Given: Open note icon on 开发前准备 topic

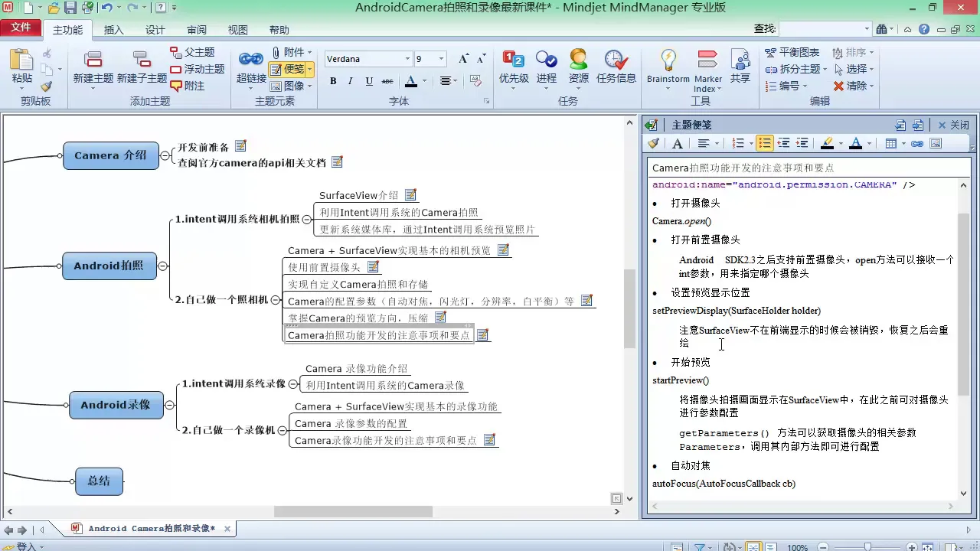Looking at the screenshot, I should click(241, 145).
